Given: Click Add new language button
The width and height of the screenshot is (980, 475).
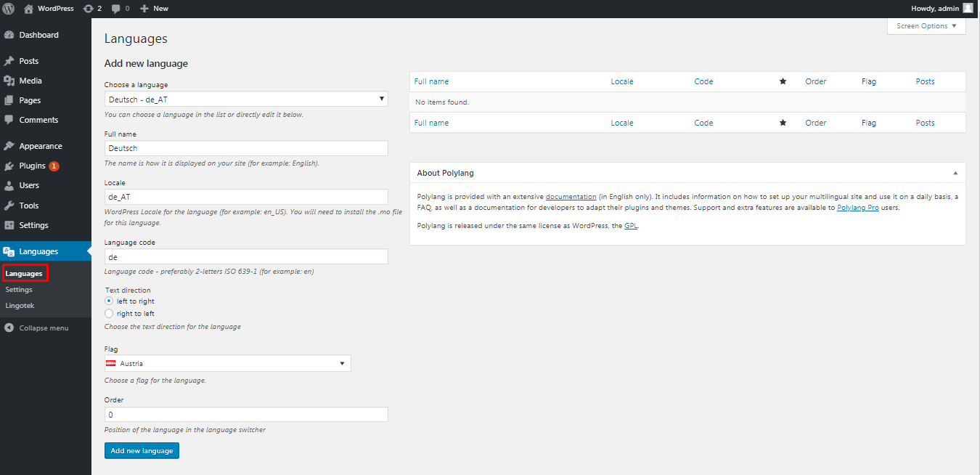Looking at the screenshot, I should pyautogui.click(x=142, y=451).
